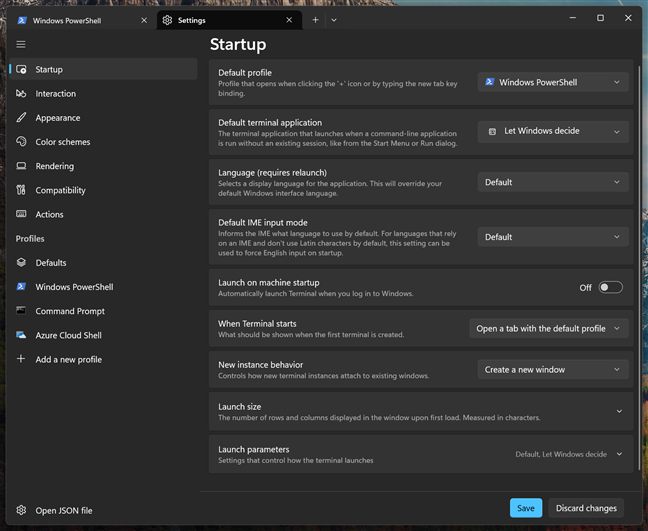Screen dimensions: 648x531
Task: Close the Windows PowerShell tab
Action: click(x=144, y=20)
